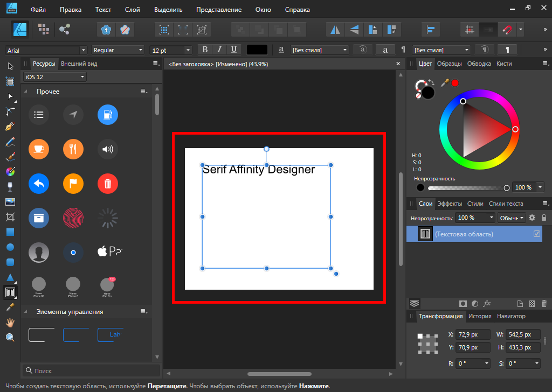552x392 pixels.
Task: Select the Hand view tool
Action: point(10,323)
